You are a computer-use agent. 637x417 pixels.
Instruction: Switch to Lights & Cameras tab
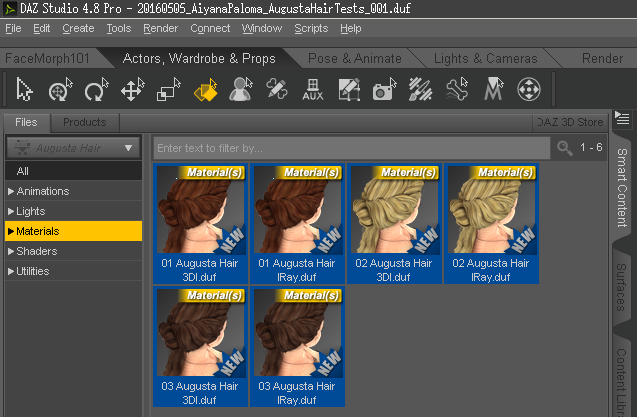click(x=485, y=59)
